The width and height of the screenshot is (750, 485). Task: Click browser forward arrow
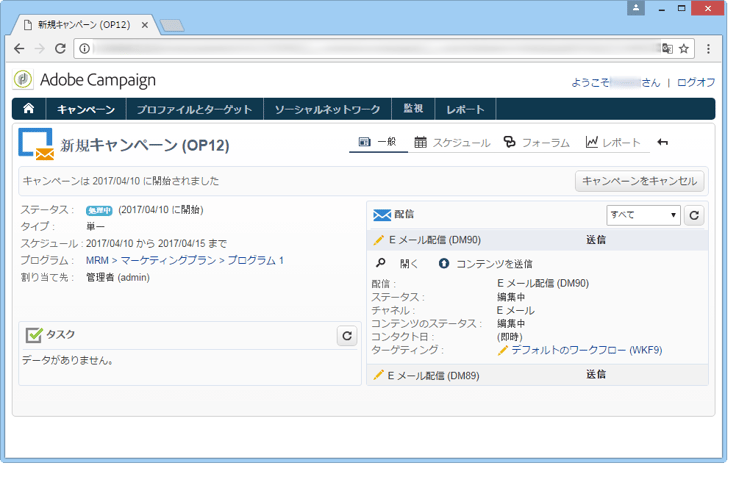(x=40, y=48)
